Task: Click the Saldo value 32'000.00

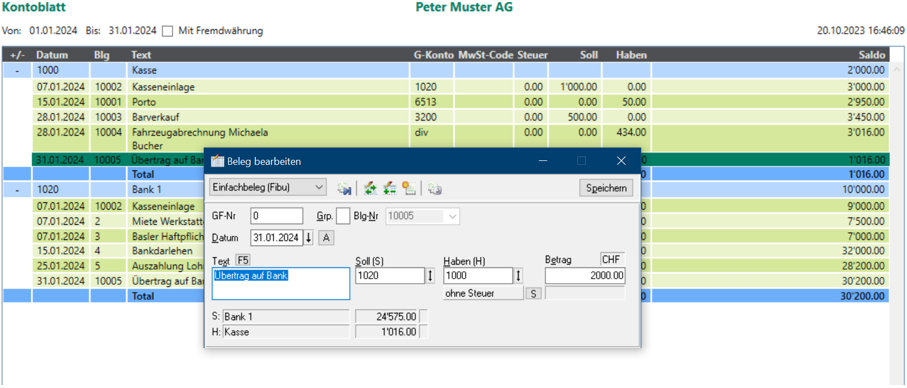Action: point(865,250)
